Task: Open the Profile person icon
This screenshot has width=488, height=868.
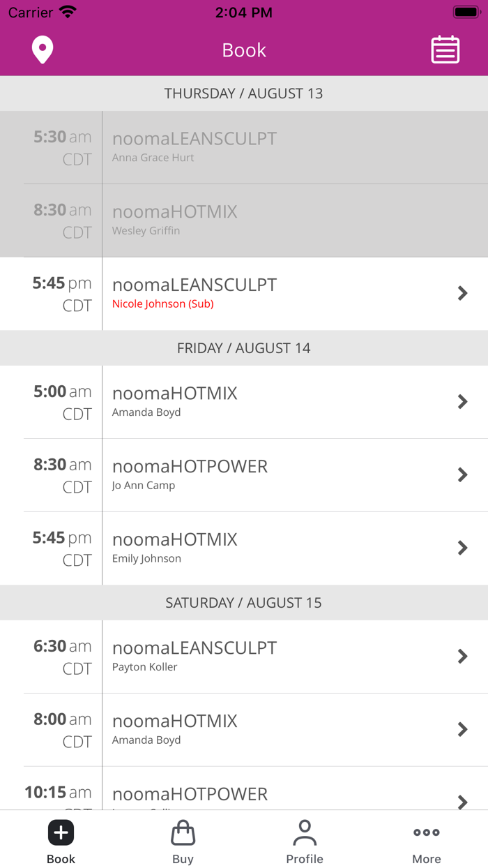Action: click(x=305, y=832)
